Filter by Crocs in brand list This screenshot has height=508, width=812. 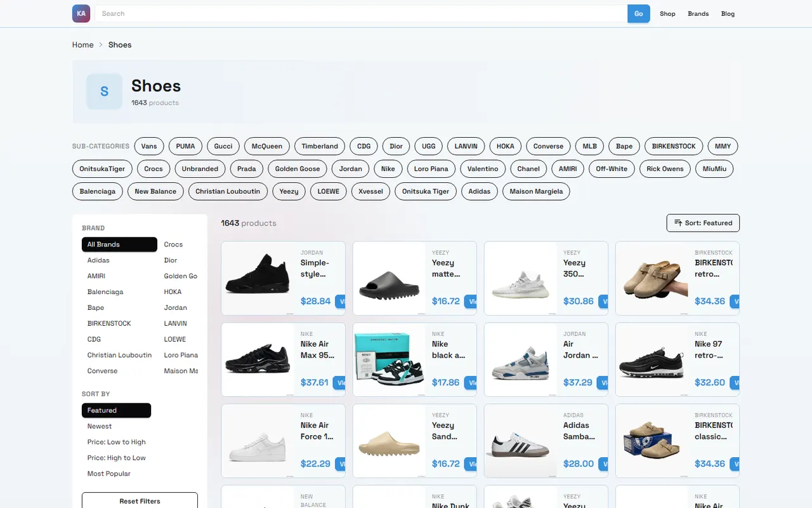[x=173, y=244]
